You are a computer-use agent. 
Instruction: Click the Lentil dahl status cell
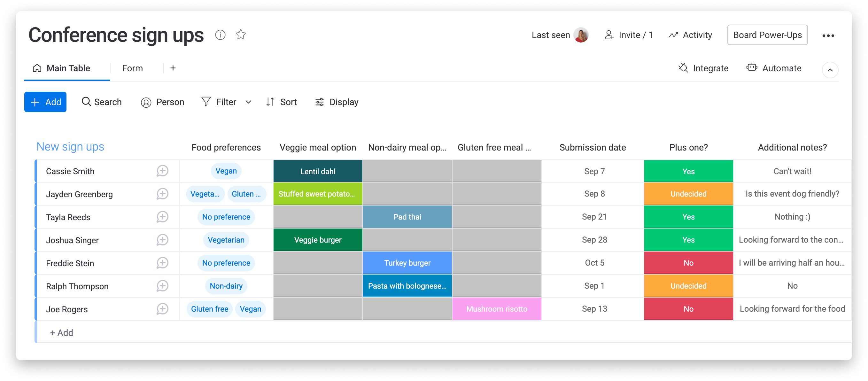pos(318,171)
